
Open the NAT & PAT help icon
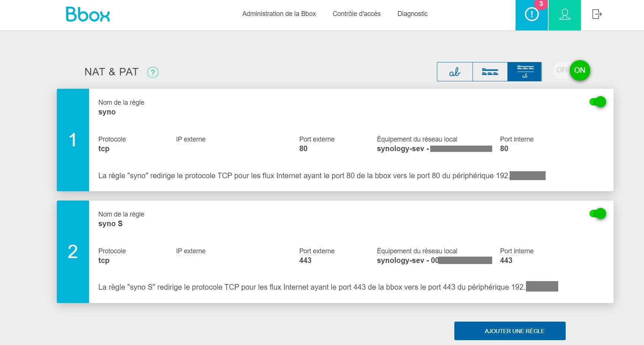tap(153, 72)
